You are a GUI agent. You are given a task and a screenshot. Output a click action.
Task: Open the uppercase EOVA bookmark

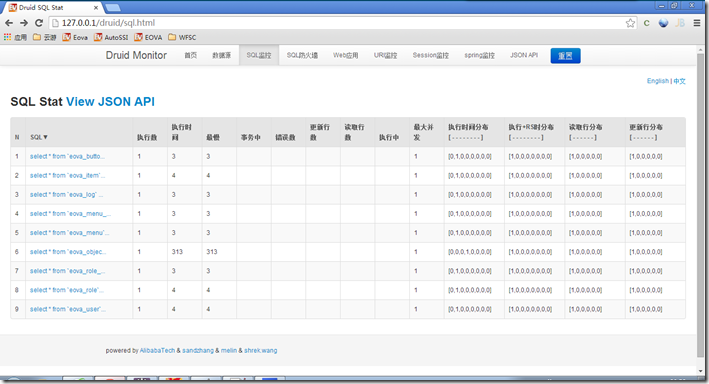click(148, 38)
